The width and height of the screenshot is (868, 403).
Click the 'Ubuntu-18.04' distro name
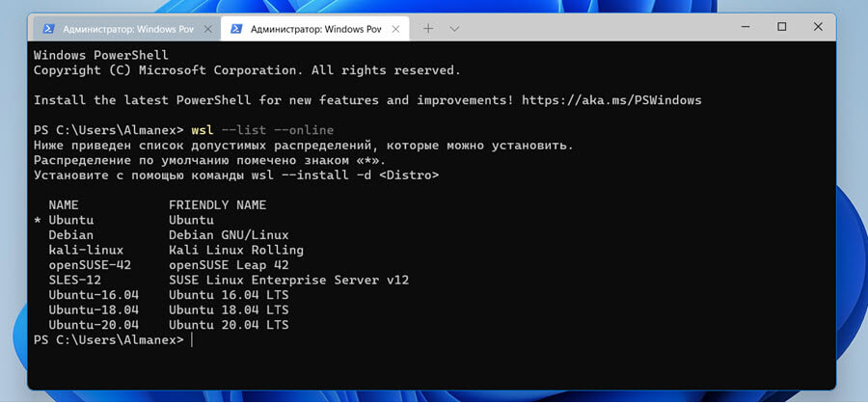pyautogui.click(x=94, y=310)
